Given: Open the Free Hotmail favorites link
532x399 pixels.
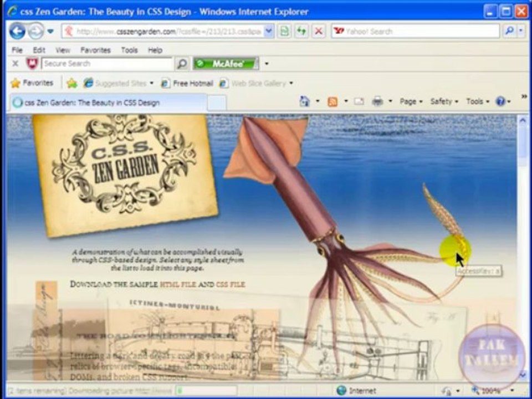Looking at the screenshot, I should [x=187, y=83].
